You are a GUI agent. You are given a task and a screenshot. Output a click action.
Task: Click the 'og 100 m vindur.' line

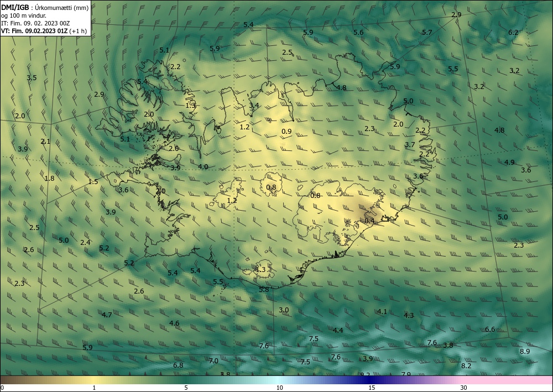pyautogui.click(x=24, y=15)
